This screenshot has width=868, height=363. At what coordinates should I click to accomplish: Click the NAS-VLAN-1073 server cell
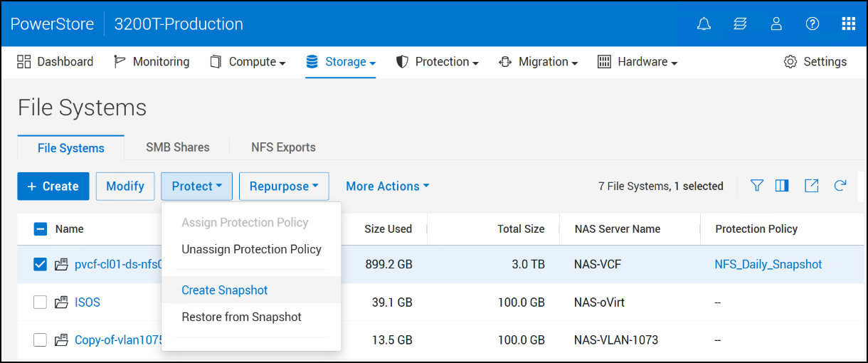pos(616,340)
